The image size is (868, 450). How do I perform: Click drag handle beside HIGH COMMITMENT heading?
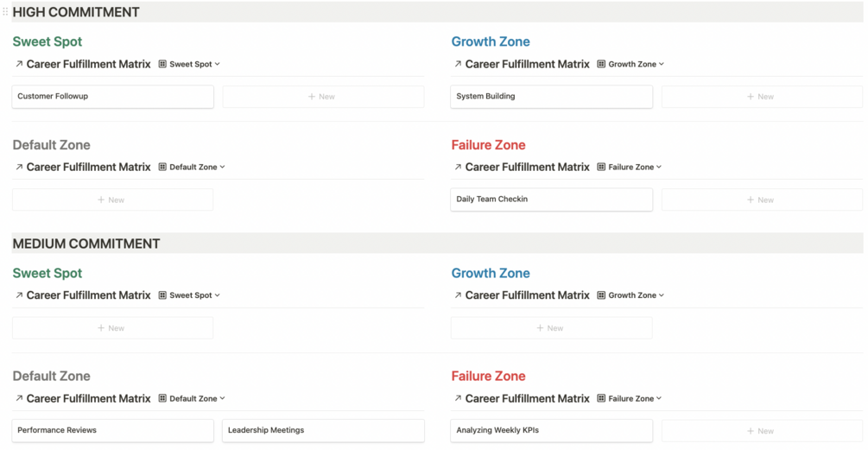click(5, 12)
